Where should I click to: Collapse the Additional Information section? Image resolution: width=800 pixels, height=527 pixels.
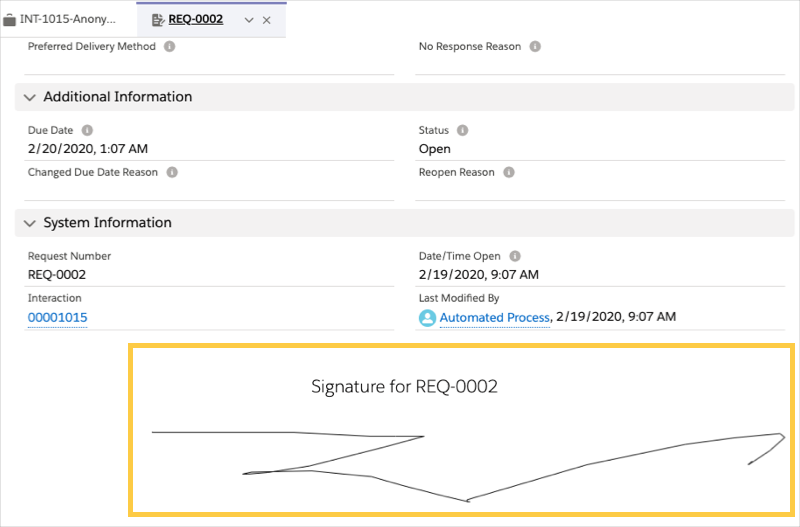click(29, 98)
